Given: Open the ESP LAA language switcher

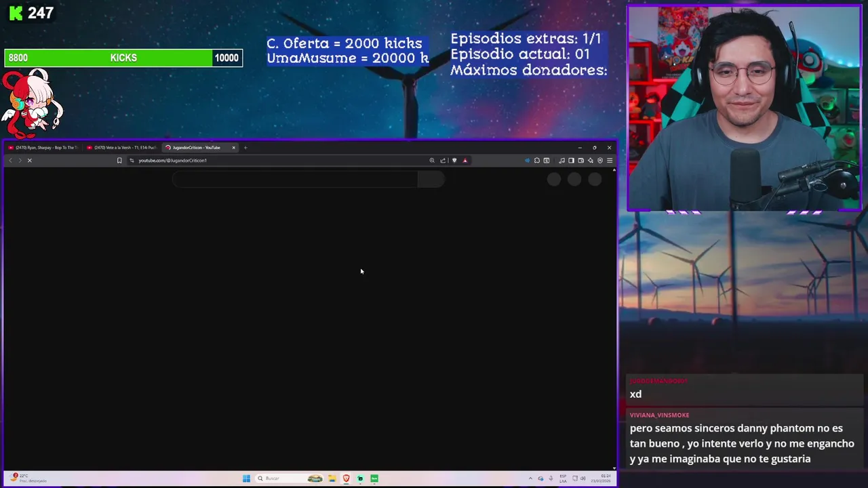Looking at the screenshot, I should pyautogui.click(x=564, y=479).
